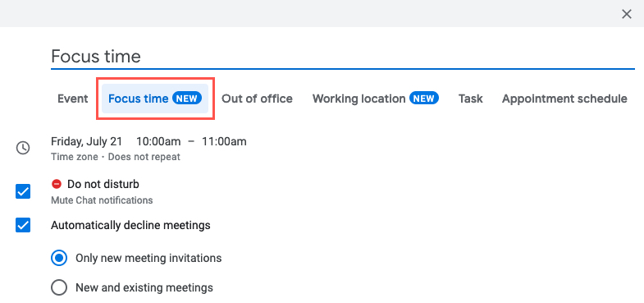Open the Does not repeat option
This screenshot has height=303, width=644.
point(144,157)
